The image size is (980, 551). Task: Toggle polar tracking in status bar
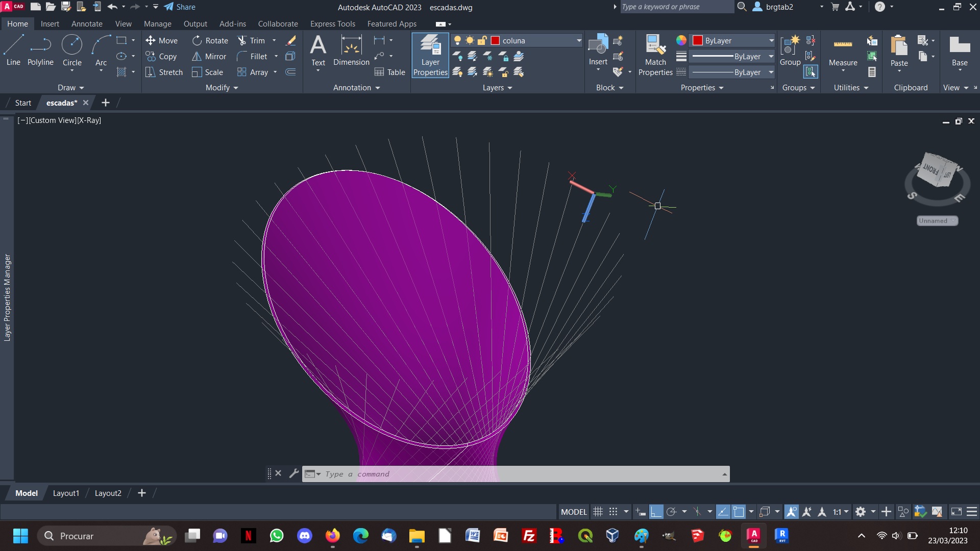[x=672, y=512]
